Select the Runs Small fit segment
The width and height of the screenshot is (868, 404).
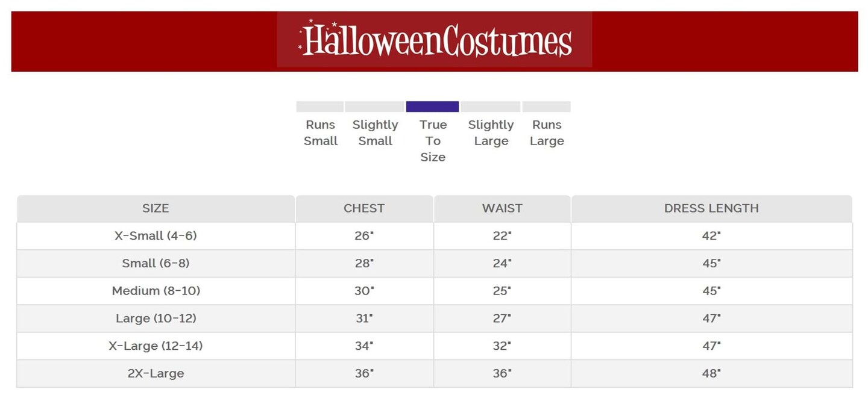click(320, 107)
